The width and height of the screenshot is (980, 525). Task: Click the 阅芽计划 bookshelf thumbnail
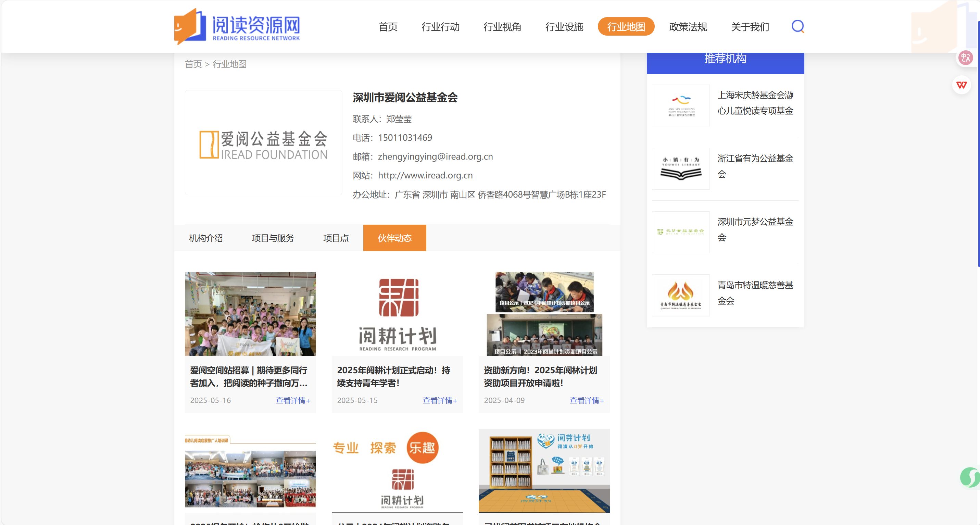[544, 471]
